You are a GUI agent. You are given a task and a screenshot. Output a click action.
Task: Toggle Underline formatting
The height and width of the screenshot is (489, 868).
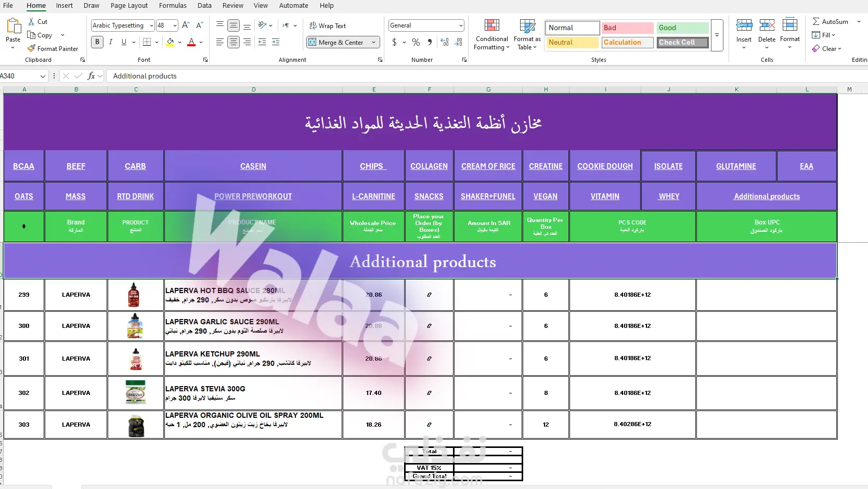(124, 42)
